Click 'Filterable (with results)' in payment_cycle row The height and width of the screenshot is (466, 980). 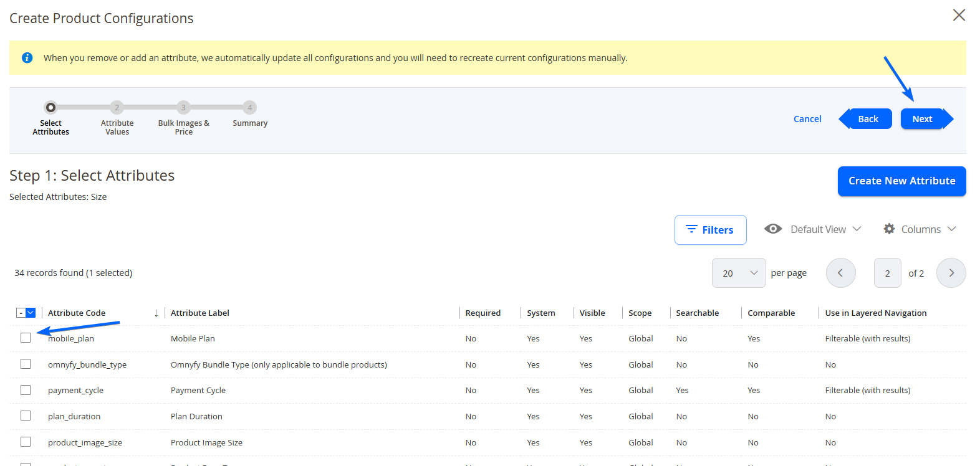867,391
